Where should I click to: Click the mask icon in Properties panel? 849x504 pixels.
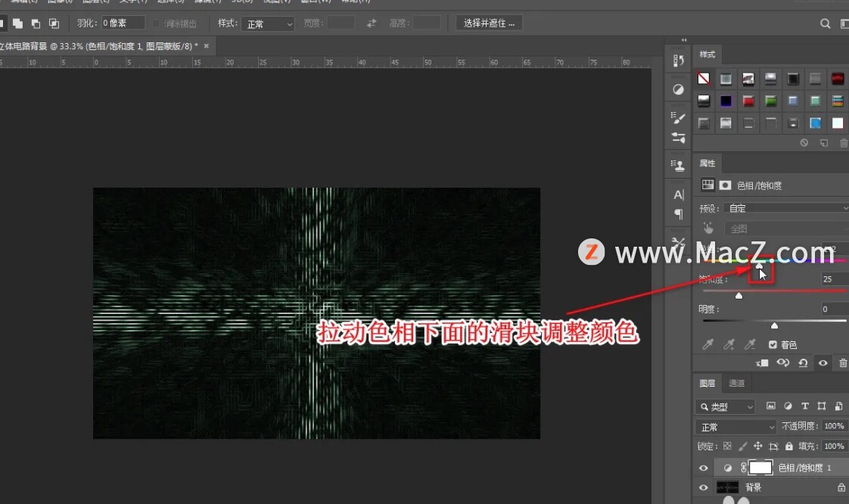click(725, 185)
